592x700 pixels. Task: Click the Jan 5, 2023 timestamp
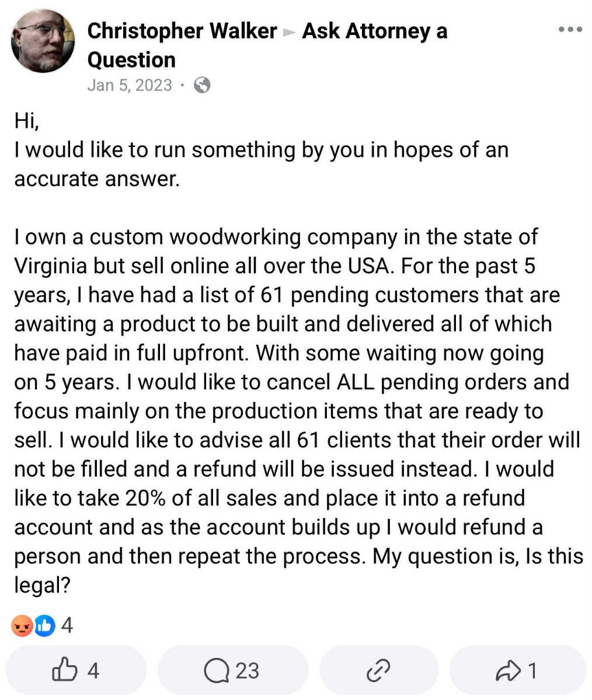(x=130, y=85)
